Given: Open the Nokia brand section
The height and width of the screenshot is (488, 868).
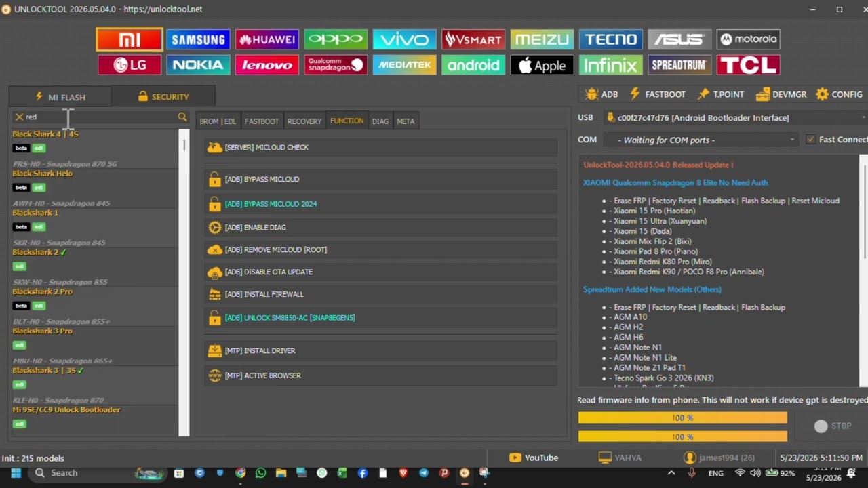Looking at the screenshot, I should (x=198, y=65).
